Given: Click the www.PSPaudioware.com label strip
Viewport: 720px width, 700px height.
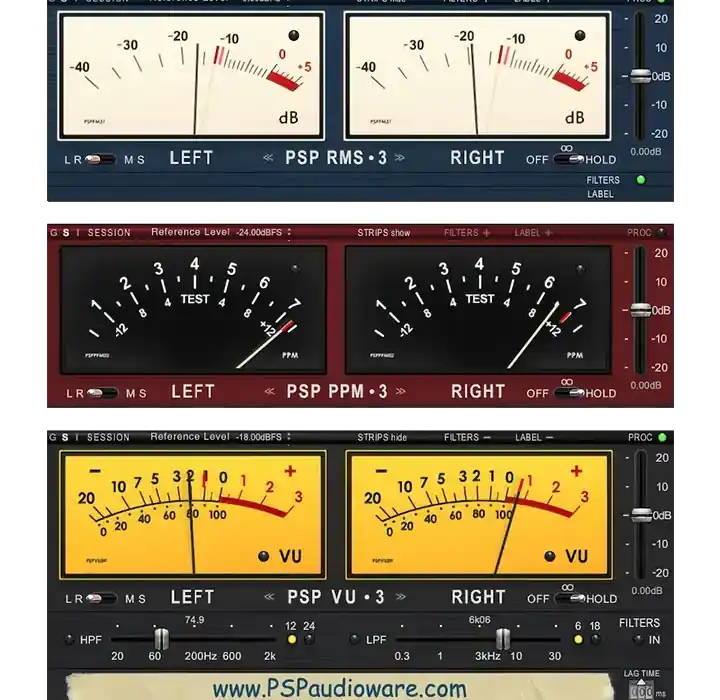Looking at the screenshot, I should [340, 688].
